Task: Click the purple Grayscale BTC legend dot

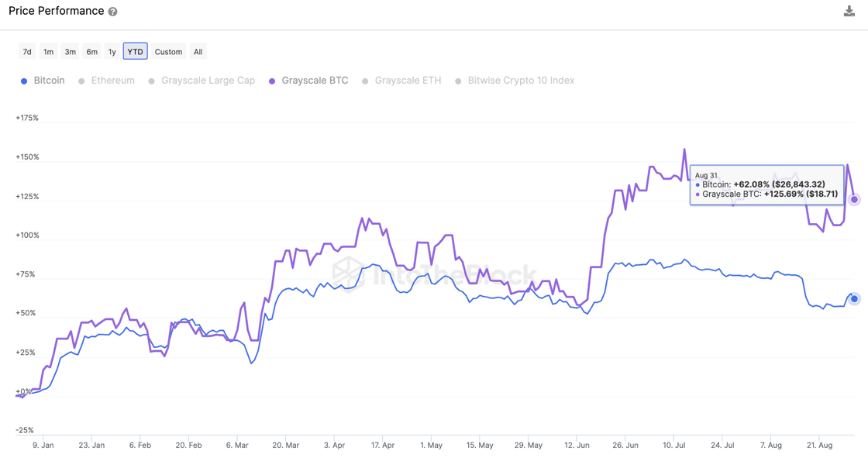Action: (x=272, y=81)
